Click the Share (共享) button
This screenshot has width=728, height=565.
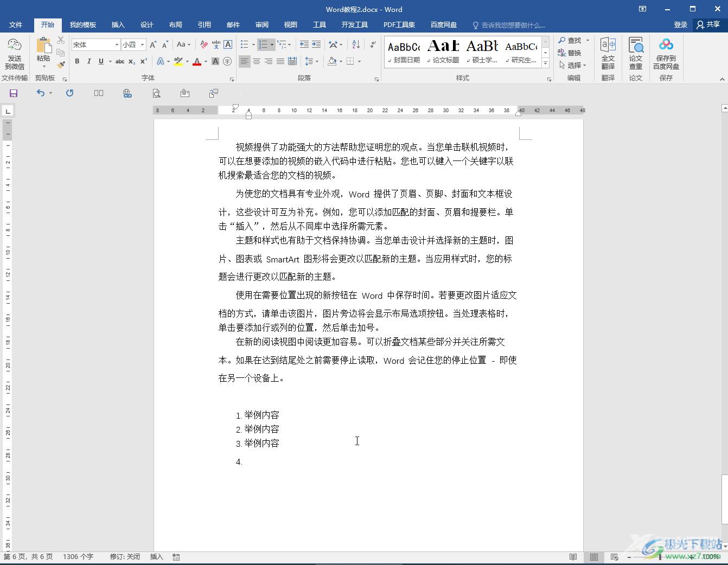point(708,25)
